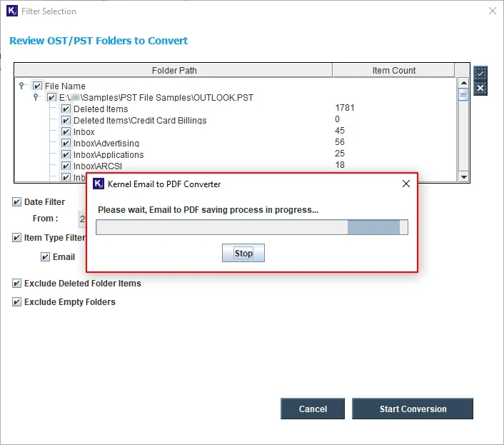Click the item count 18
This screenshot has height=445, width=504.
[x=340, y=164]
